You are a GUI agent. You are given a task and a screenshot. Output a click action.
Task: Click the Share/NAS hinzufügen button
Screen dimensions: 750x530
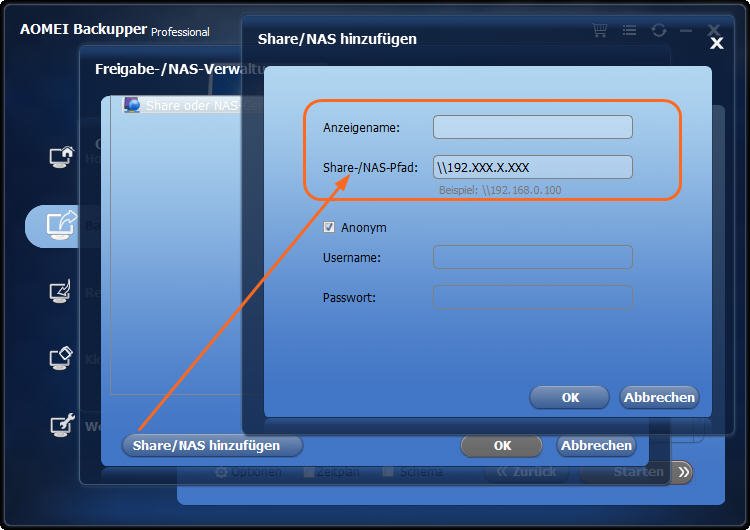pos(212,445)
